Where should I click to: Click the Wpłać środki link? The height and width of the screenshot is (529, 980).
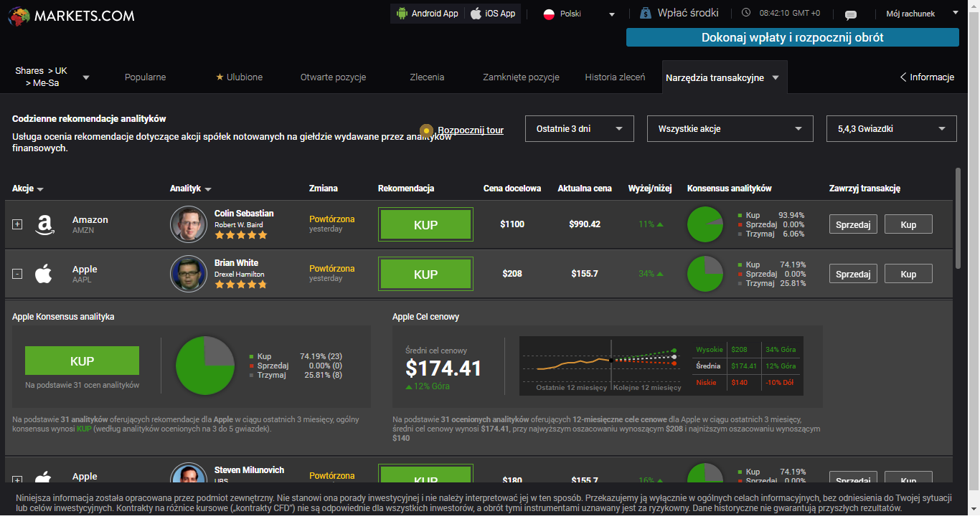[689, 13]
